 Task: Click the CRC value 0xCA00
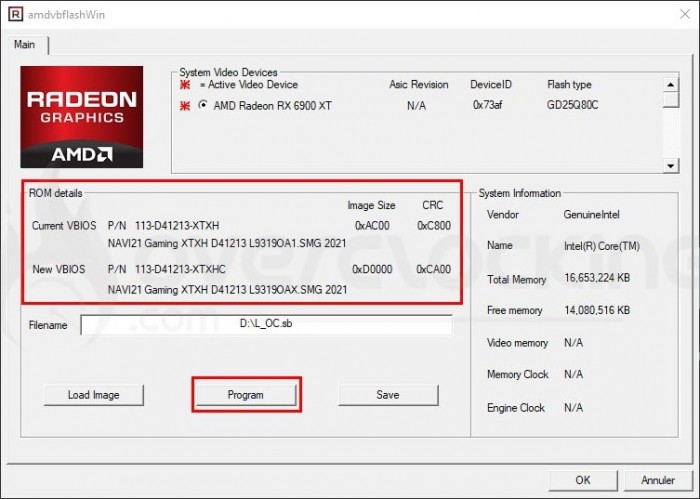(433, 270)
